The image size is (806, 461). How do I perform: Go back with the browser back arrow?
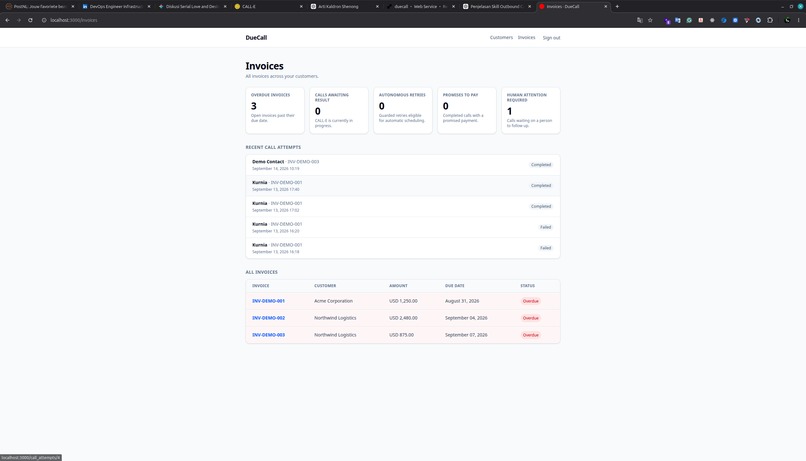point(7,20)
